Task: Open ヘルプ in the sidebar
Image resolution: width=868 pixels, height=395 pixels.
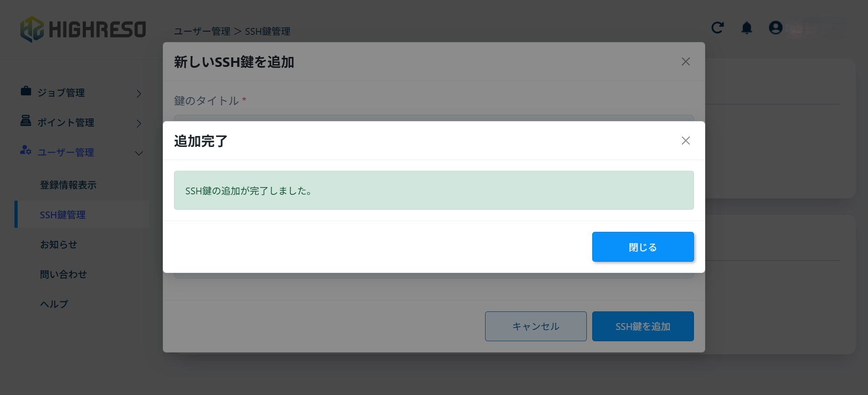Action: point(54,304)
